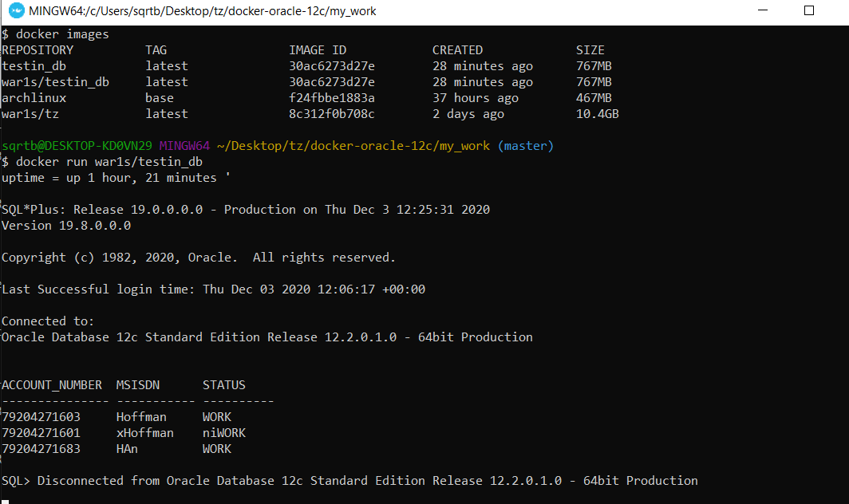Maximize the MINGW64 terminal window
Image resolution: width=849 pixels, height=504 pixels.
[809, 10]
